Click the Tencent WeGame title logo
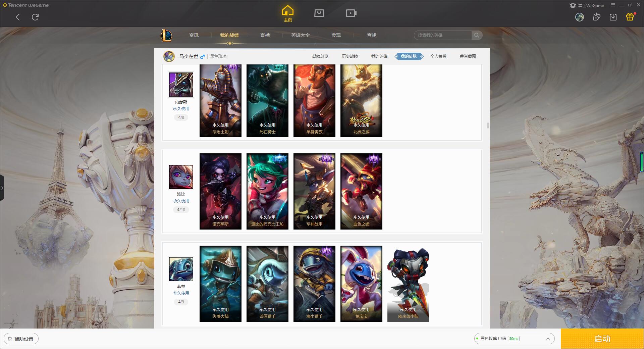 [x=26, y=5]
